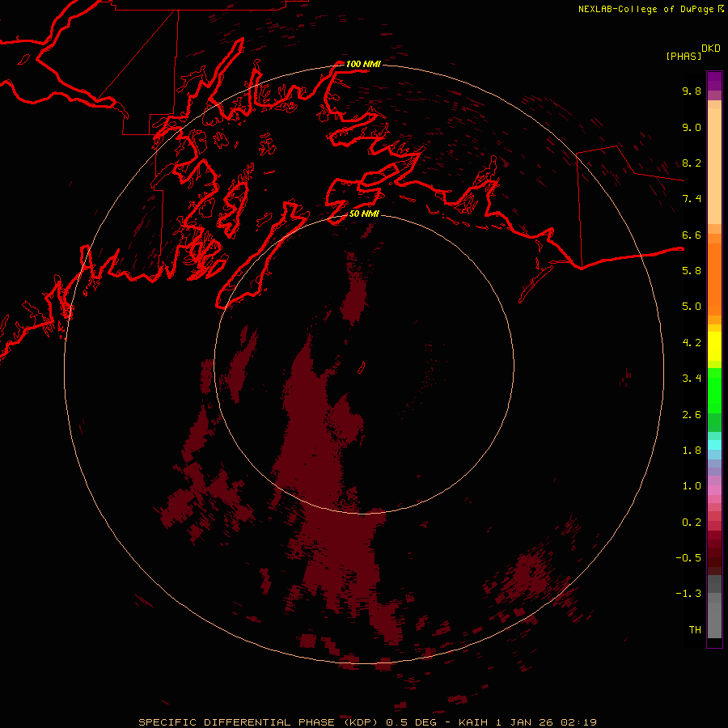Image resolution: width=728 pixels, height=728 pixels.
Task: Pick the bright green band in color scale
Action: click(714, 391)
